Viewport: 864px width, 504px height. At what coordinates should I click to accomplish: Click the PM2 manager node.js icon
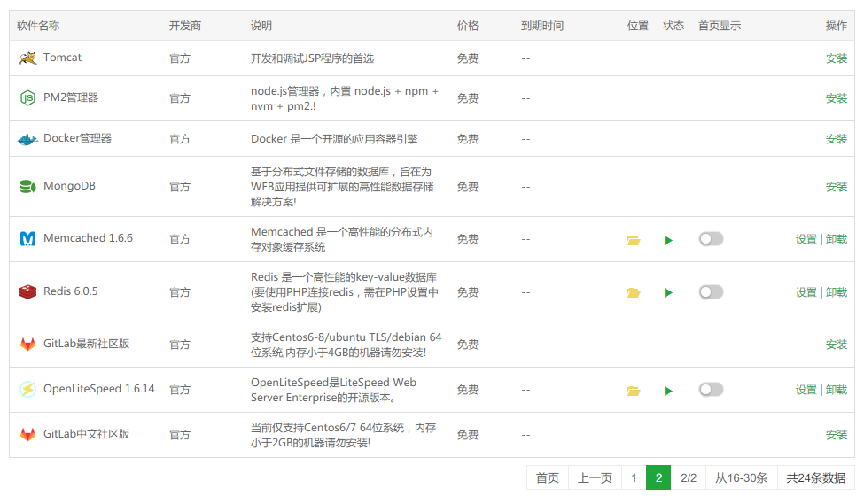(27, 98)
